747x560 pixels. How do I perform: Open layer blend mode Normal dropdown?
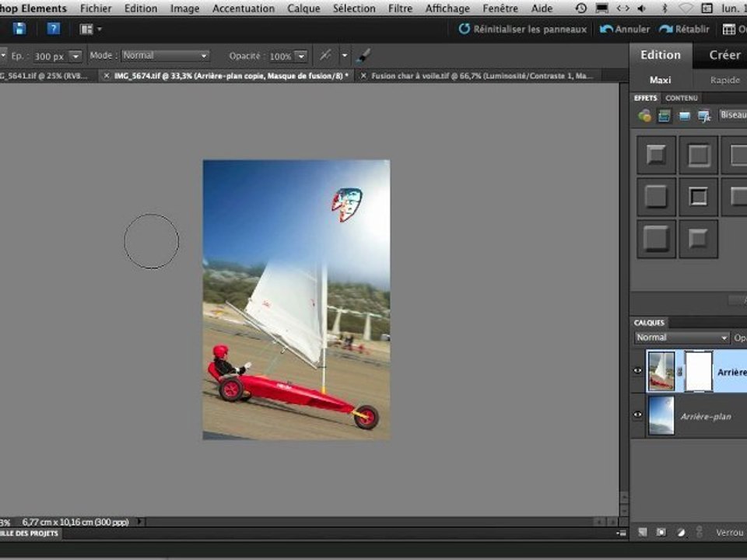click(682, 338)
